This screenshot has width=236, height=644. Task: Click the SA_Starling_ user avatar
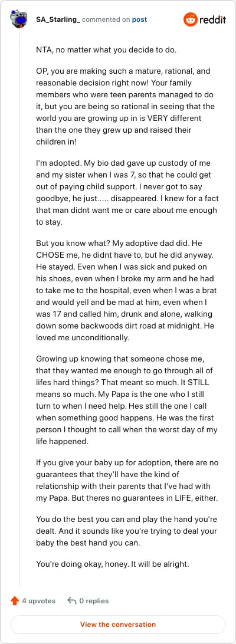[19, 19]
